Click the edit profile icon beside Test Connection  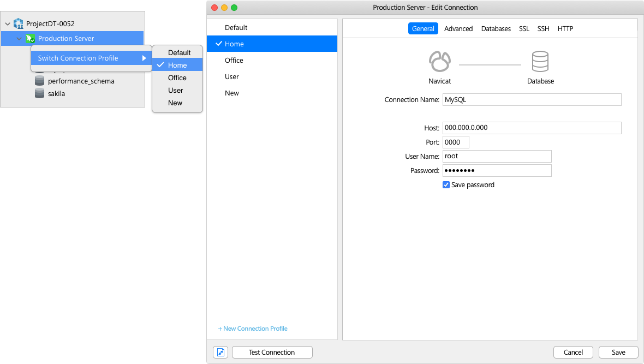(220, 352)
